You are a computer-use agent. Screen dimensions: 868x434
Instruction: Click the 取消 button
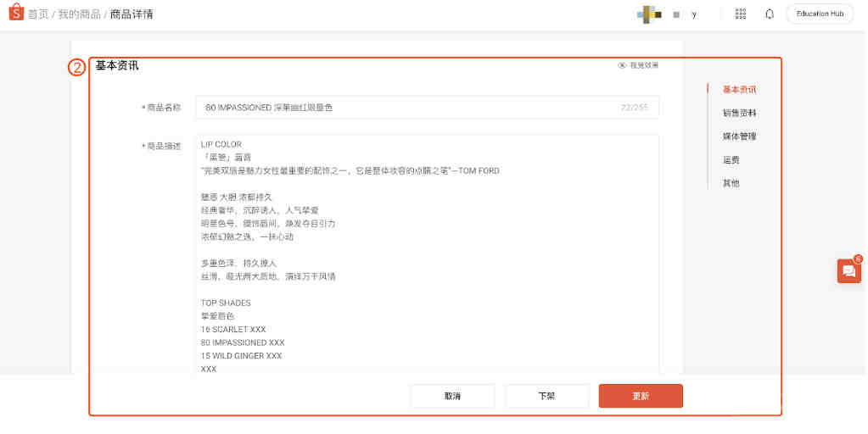pos(452,396)
